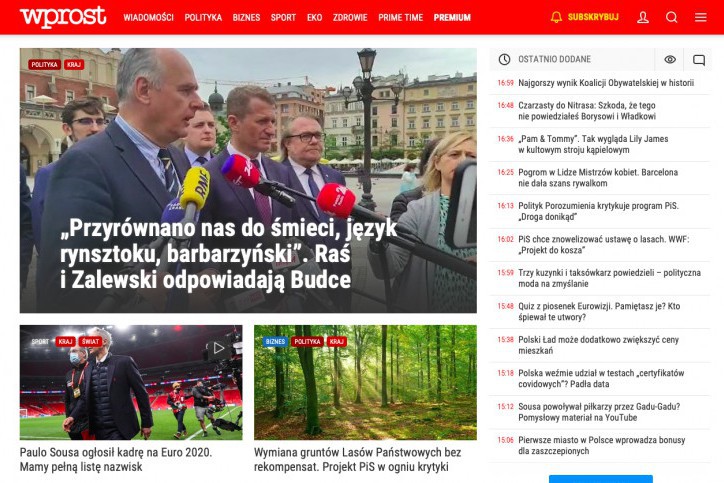Open the Premium section
Image resolution: width=724 pixels, height=483 pixels.
452,18
